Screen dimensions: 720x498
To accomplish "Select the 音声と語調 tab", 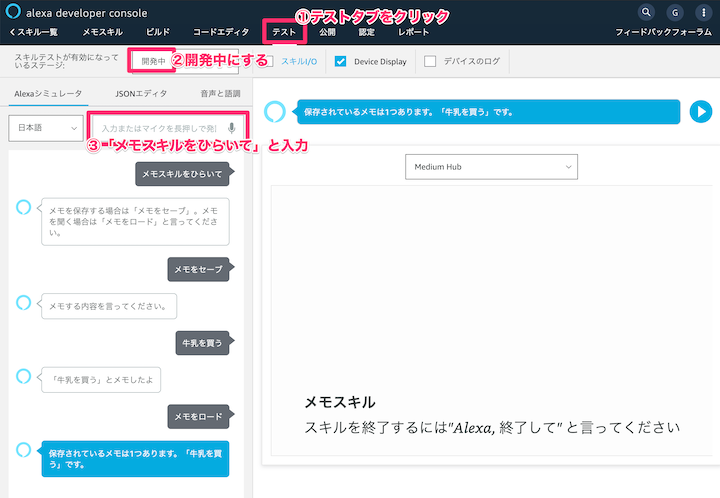I will [x=220, y=94].
